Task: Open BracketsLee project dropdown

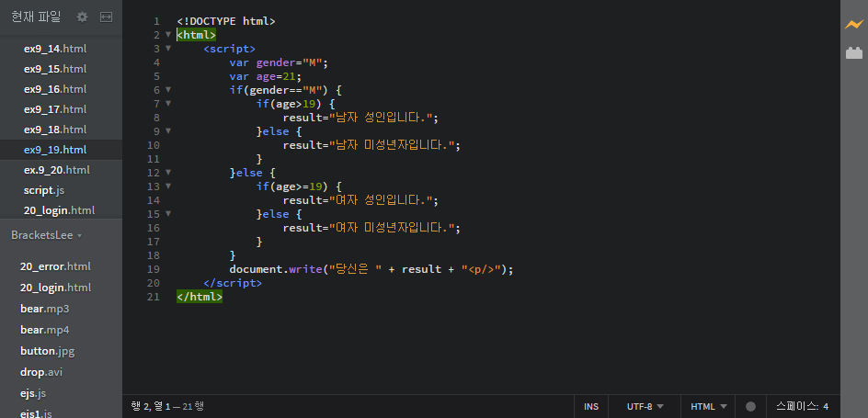Action: click(x=47, y=235)
